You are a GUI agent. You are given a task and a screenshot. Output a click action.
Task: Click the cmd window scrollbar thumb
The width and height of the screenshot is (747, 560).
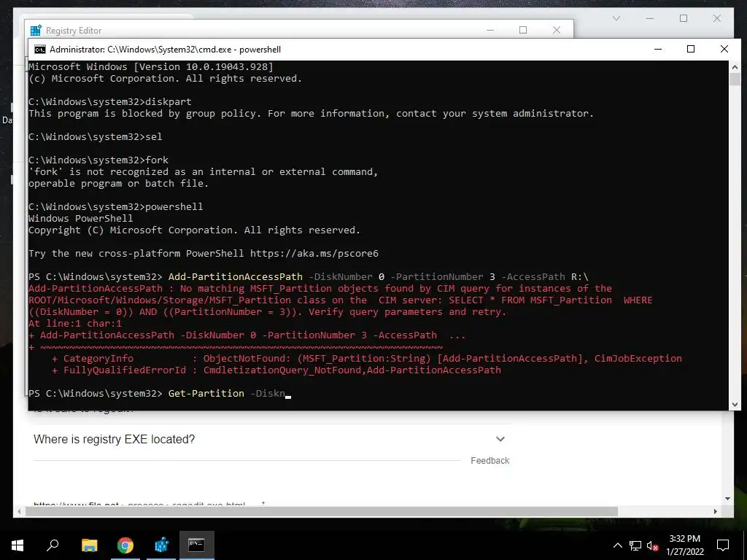pos(735,79)
